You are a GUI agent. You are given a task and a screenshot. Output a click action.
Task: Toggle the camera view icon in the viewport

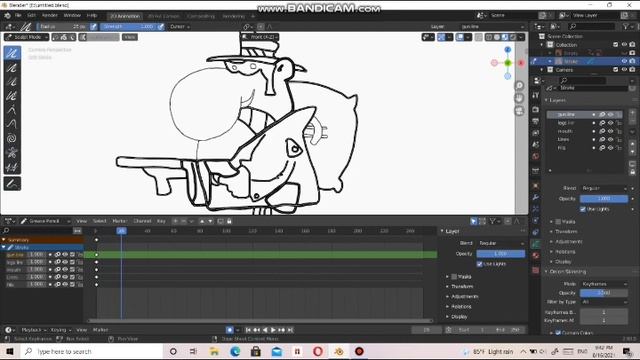(519, 111)
